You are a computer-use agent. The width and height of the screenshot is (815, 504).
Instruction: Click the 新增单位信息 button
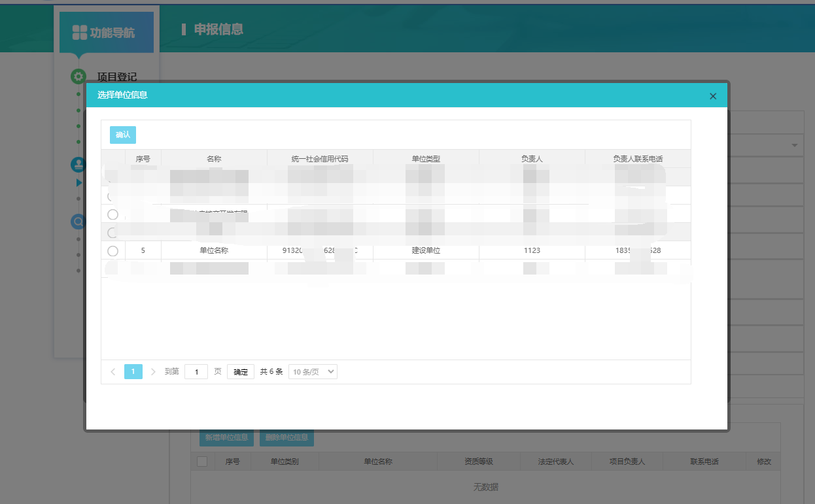pos(226,437)
